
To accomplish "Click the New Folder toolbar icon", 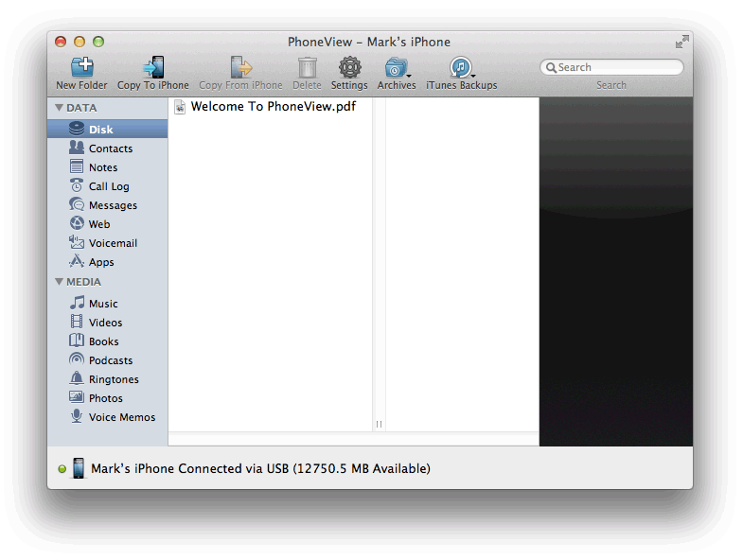I will point(81,68).
